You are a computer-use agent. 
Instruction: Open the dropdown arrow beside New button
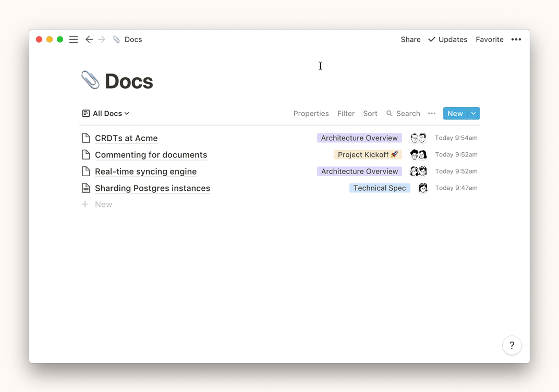tap(473, 114)
